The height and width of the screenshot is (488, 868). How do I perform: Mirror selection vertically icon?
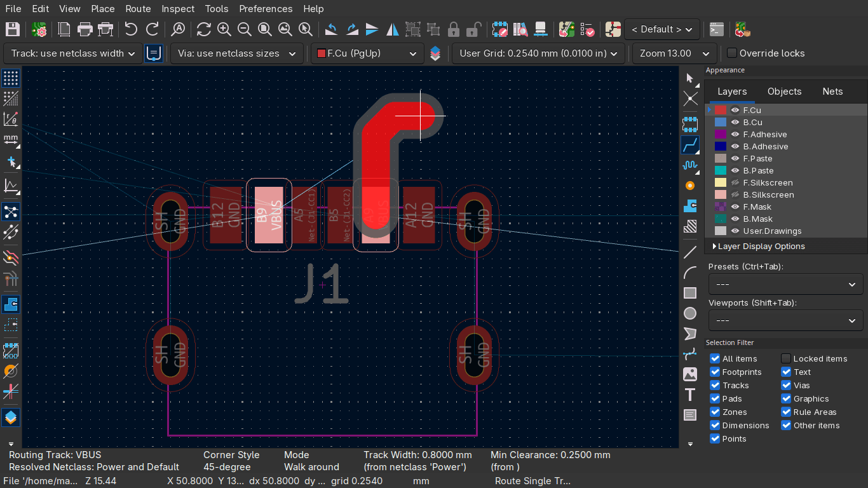pyautogui.click(x=372, y=29)
